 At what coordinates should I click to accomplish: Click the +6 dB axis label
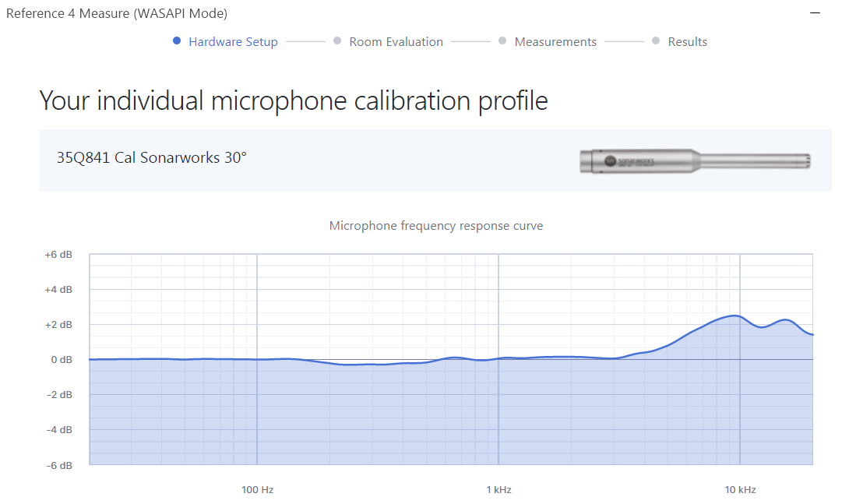[58, 255]
